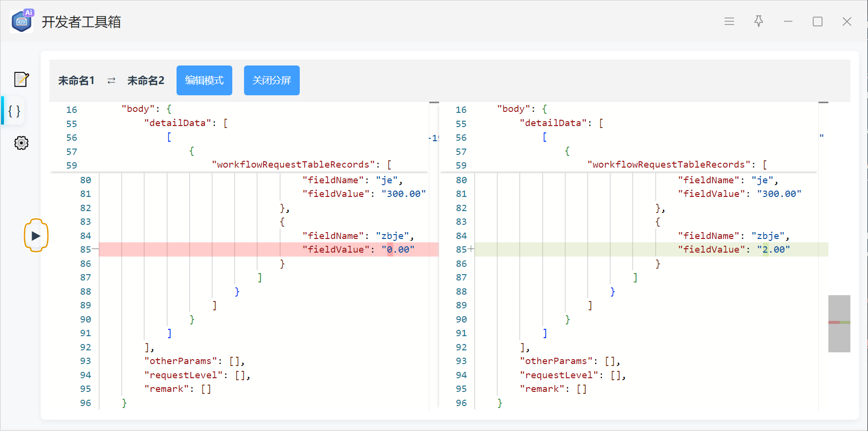
Task: Click the 编辑模式 button
Action: 204,80
